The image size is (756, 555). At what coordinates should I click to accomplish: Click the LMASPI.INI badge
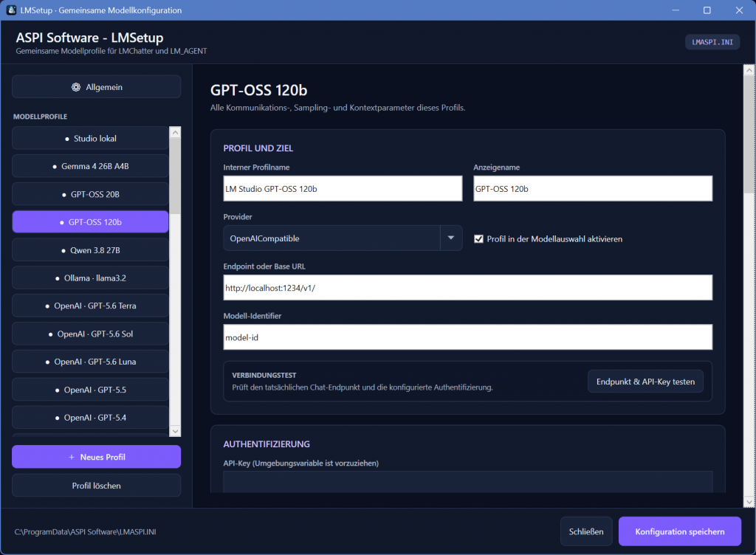click(x=712, y=42)
